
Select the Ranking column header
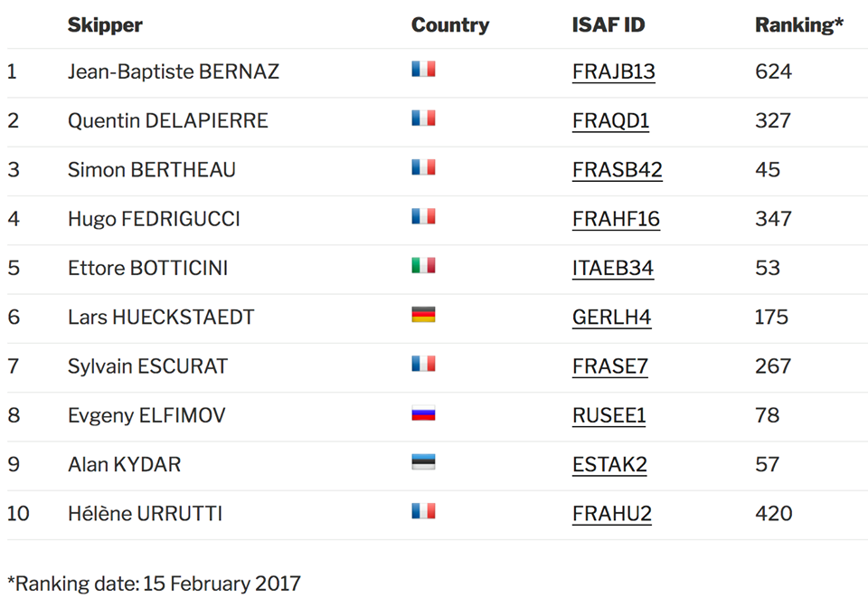798,25
